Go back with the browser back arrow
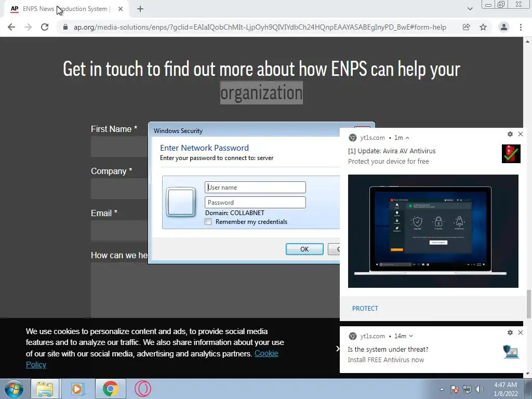532x399 pixels. coord(11,27)
